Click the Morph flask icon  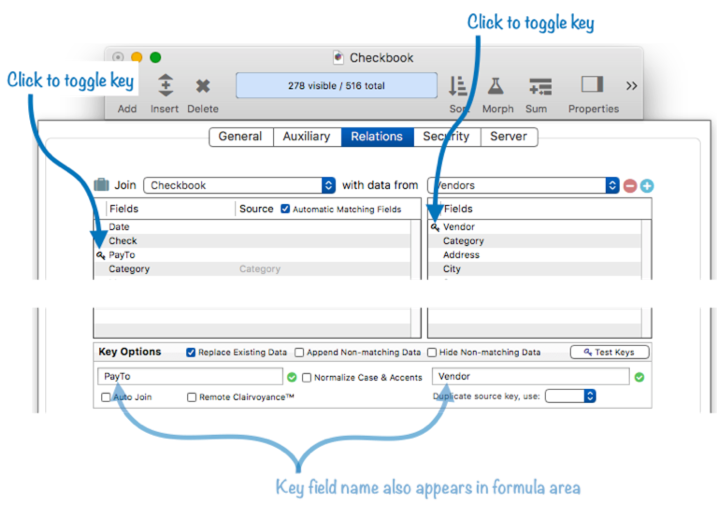(x=495, y=86)
